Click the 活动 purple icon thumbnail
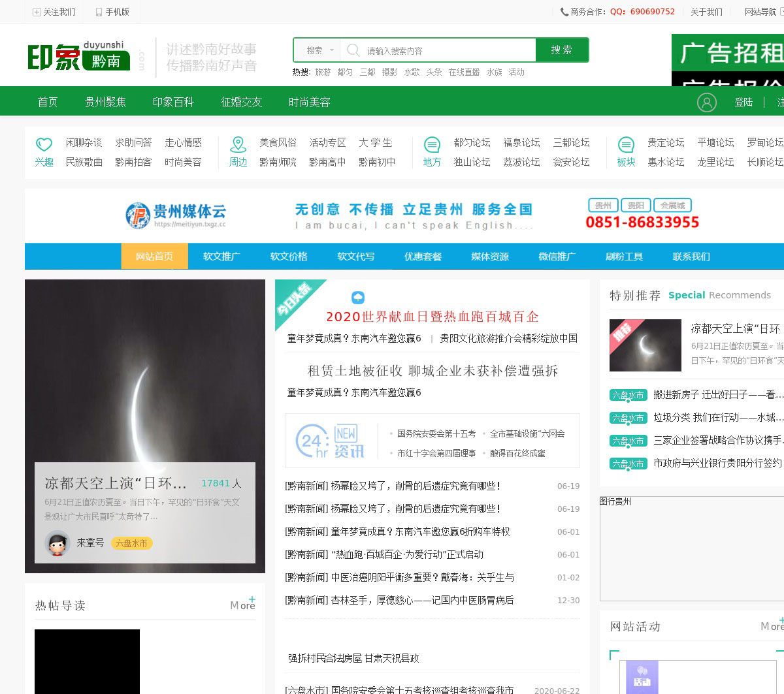The height and width of the screenshot is (694, 784). [x=642, y=677]
